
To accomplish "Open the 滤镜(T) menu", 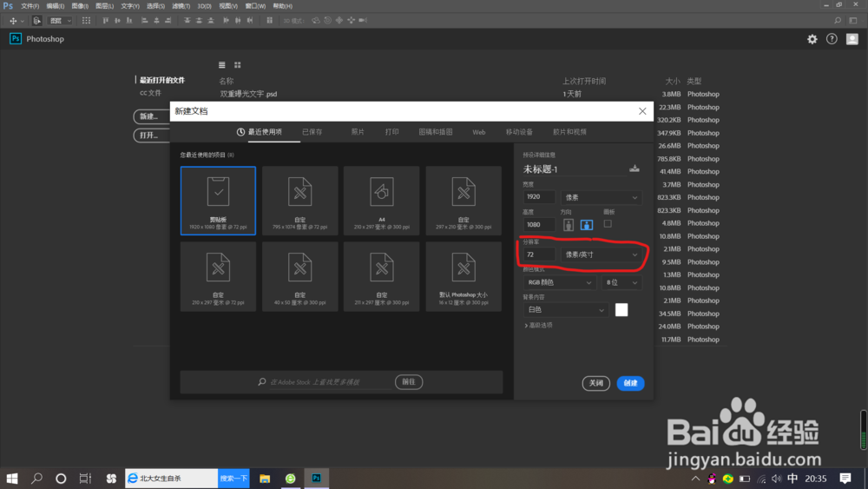I will (181, 6).
